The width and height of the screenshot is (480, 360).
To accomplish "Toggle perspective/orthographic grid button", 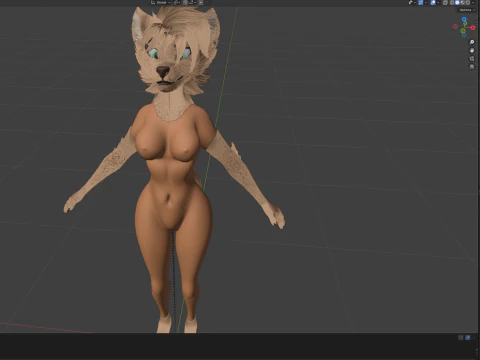I will (472, 67).
